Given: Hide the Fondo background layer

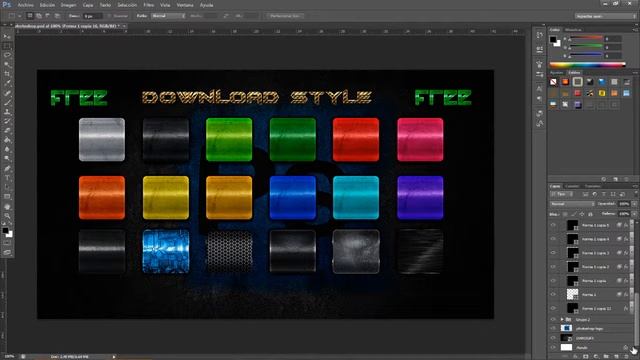Looking at the screenshot, I should point(553,347).
